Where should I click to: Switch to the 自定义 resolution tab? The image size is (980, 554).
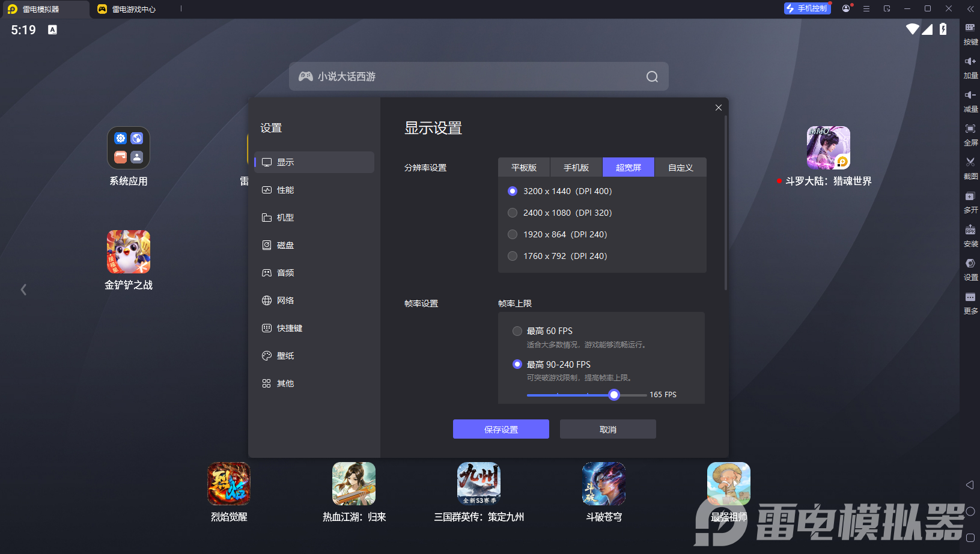[x=680, y=168]
